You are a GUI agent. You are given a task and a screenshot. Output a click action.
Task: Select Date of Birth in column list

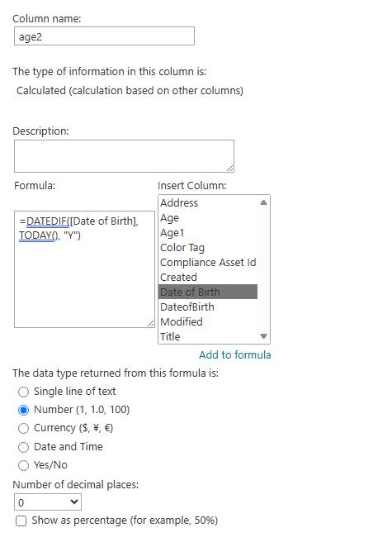click(208, 292)
